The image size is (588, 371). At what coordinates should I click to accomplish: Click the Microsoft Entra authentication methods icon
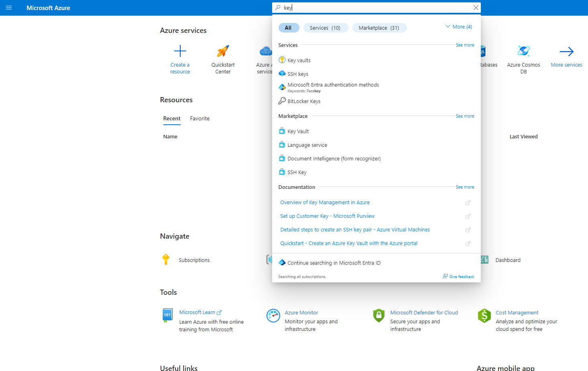pyautogui.click(x=282, y=87)
